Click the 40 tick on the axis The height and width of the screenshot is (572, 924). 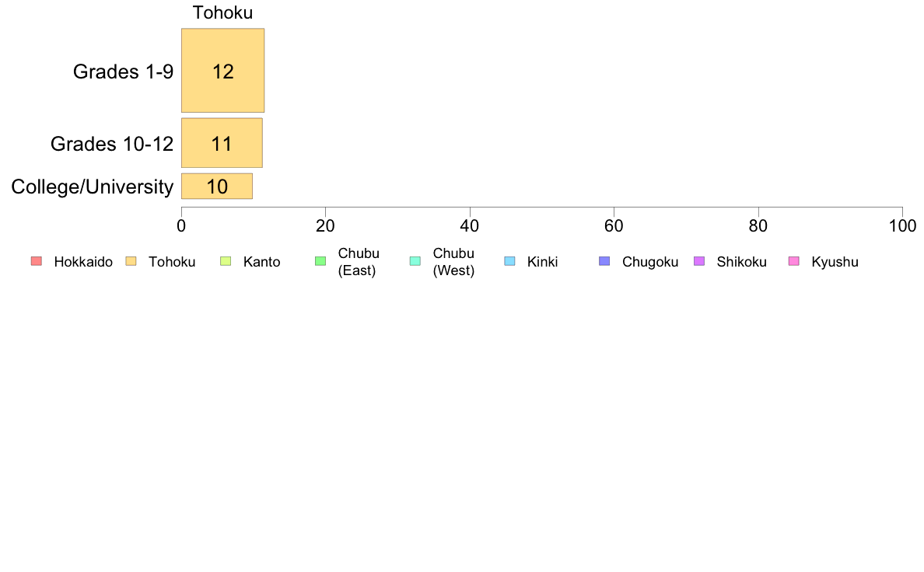point(470,225)
